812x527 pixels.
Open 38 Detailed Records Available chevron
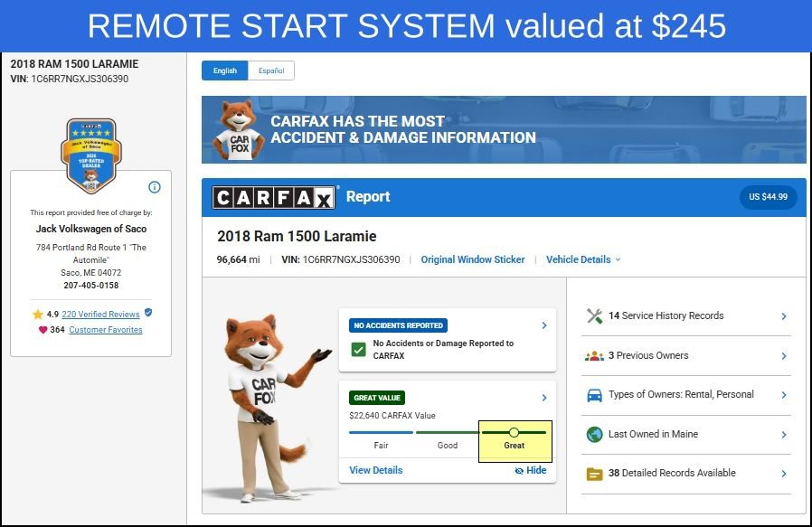click(x=784, y=474)
